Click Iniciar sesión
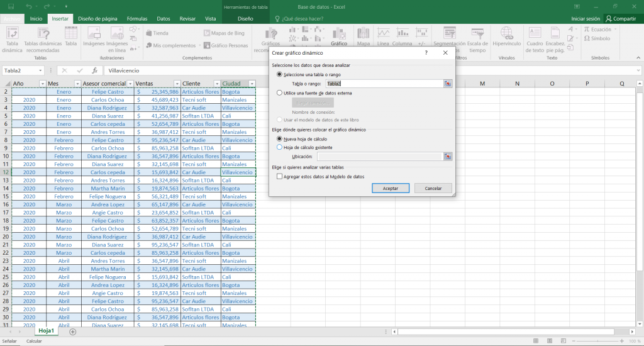 (586, 18)
